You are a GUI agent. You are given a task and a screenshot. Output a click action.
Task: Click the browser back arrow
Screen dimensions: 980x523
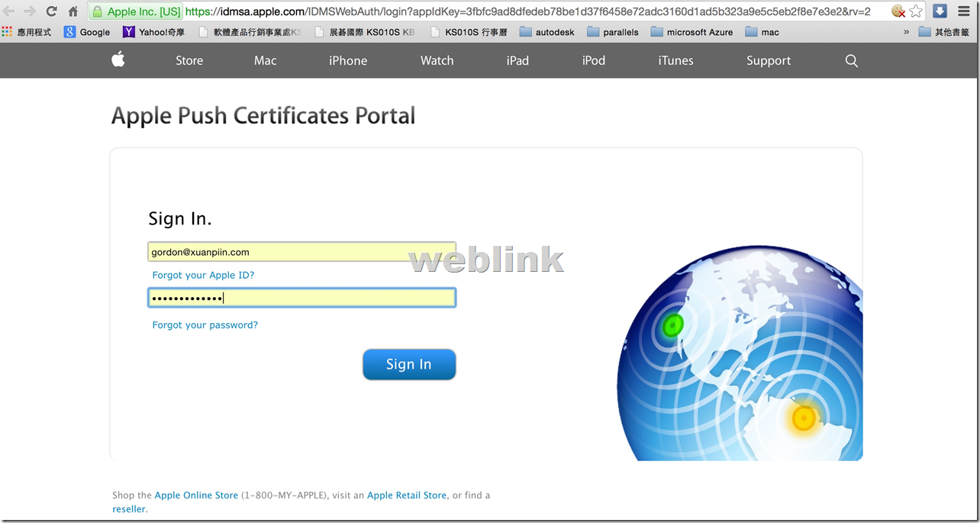pos(8,11)
